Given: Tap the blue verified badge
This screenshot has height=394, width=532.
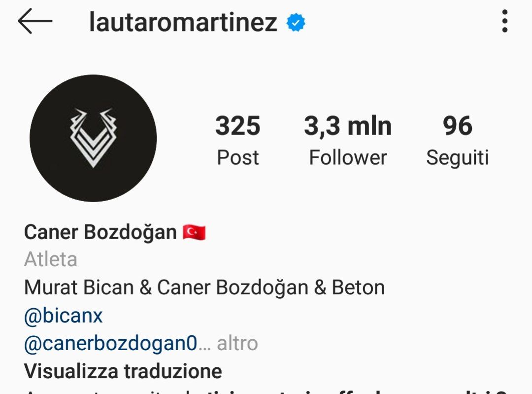Looking at the screenshot, I should [296, 22].
